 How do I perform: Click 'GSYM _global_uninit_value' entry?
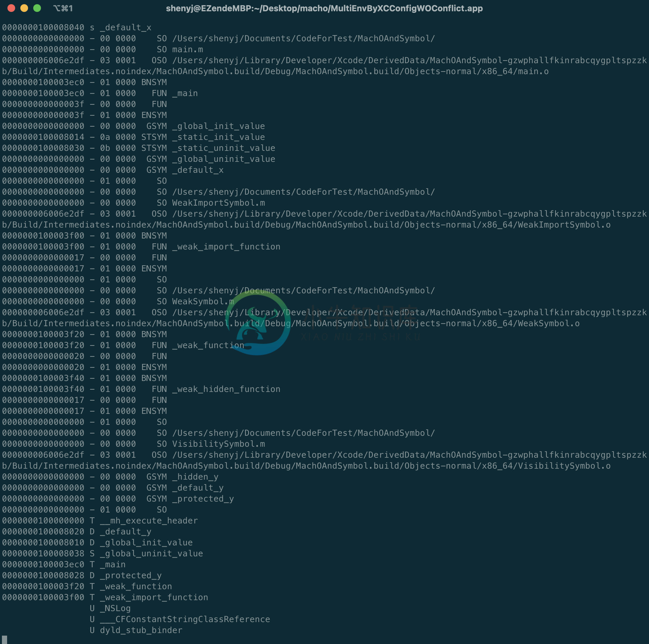tap(211, 159)
